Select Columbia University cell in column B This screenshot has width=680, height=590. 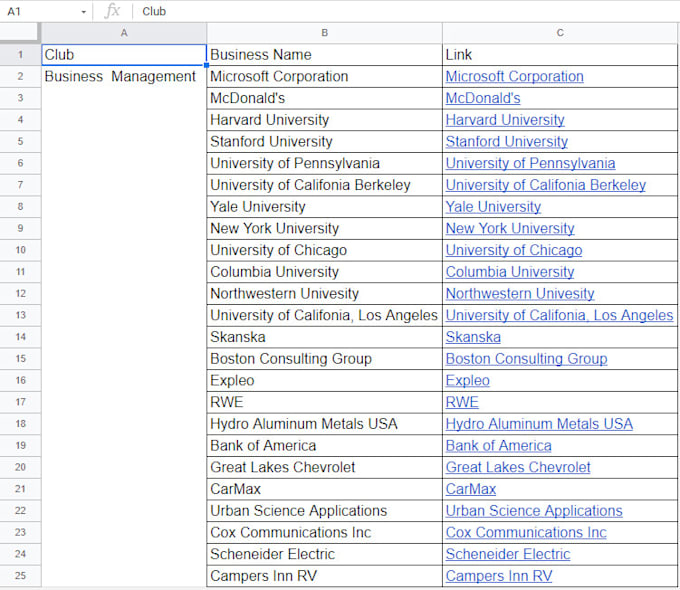pyautogui.click(x=324, y=272)
